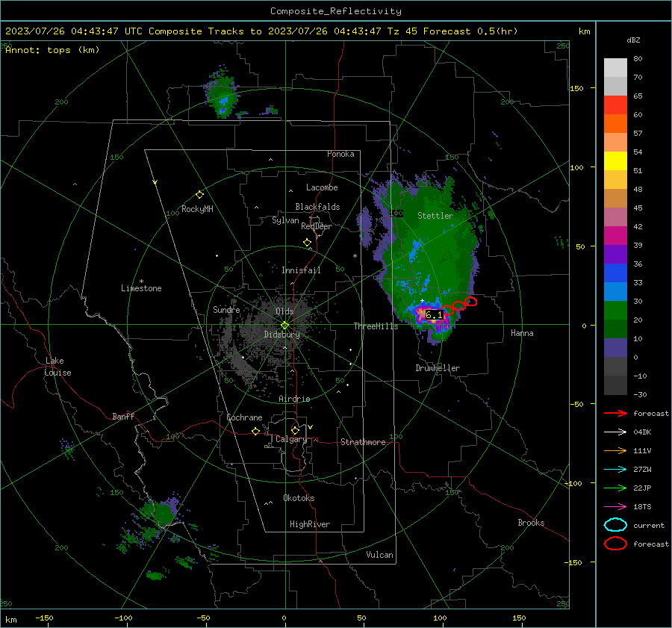Select the white 04DK arrow in legend

point(615,432)
